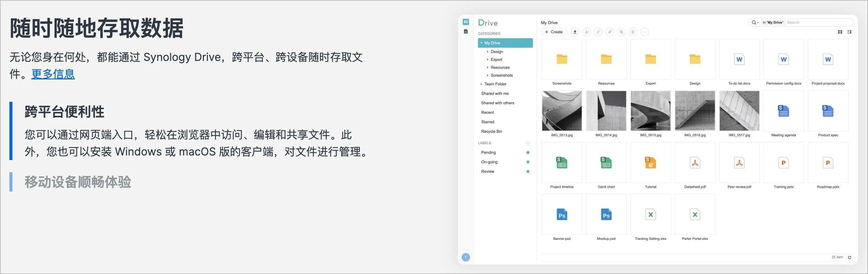Image resolution: width=868 pixels, height=274 pixels.
Task: Click the refresh icon beside item count
Action: click(x=850, y=258)
